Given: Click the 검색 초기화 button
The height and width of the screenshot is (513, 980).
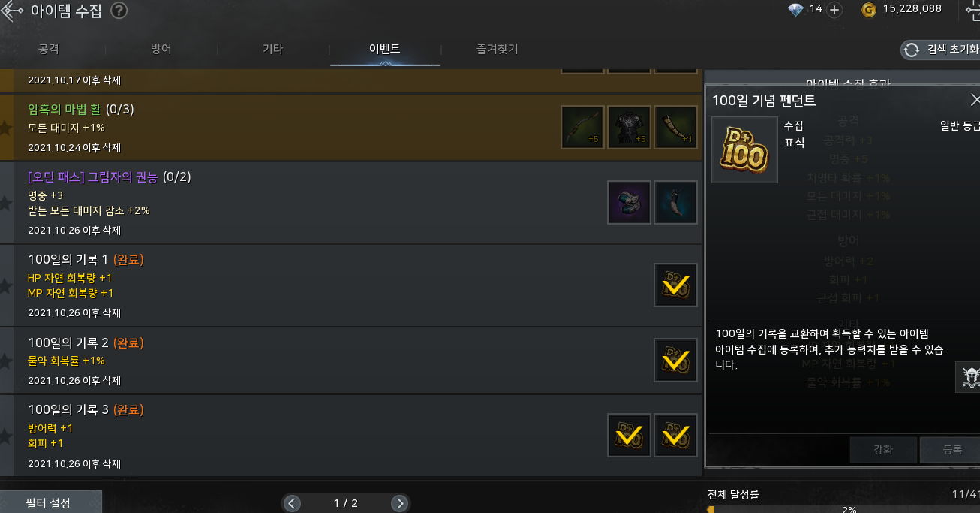Looking at the screenshot, I should pos(941,50).
